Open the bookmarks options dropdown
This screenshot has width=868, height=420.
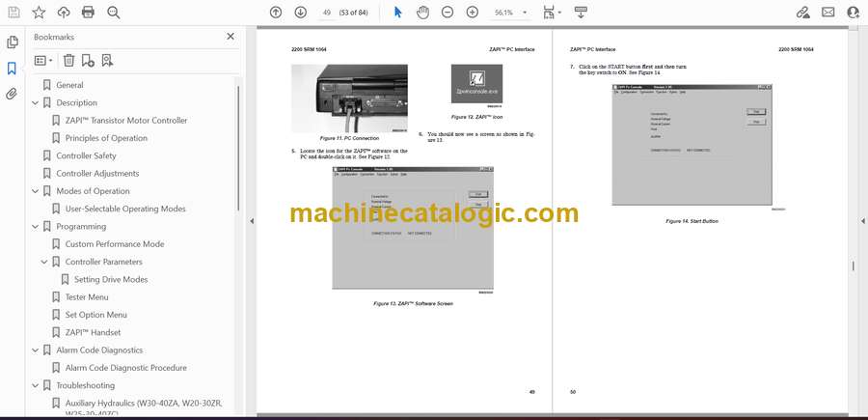click(43, 61)
